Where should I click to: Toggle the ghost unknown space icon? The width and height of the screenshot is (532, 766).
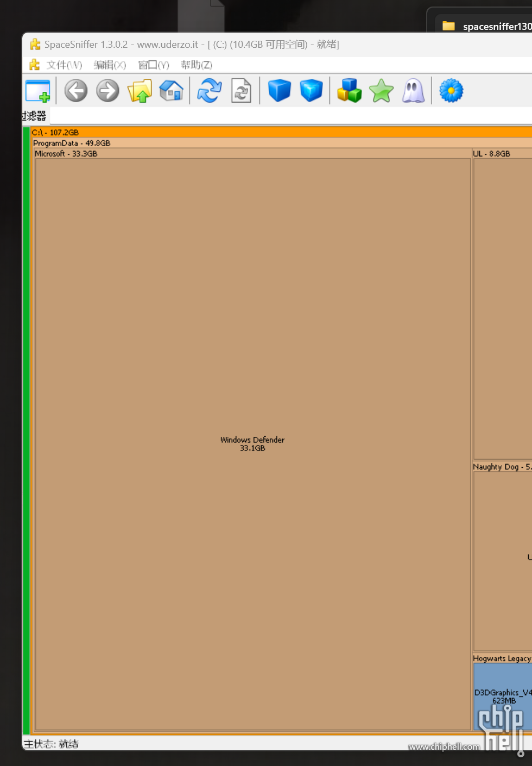[x=413, y=90]
